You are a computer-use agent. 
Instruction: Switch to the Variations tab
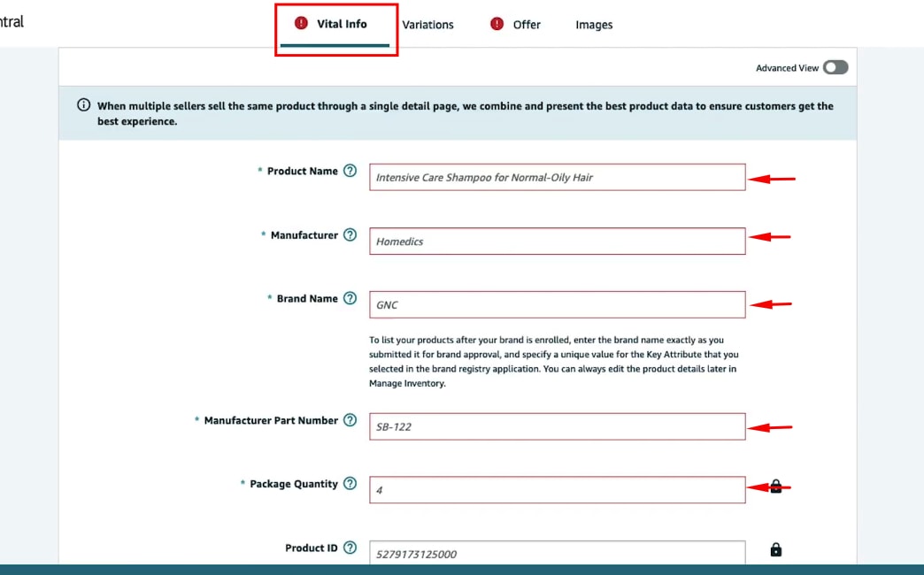pyautogui.click(x=427, y=25)
